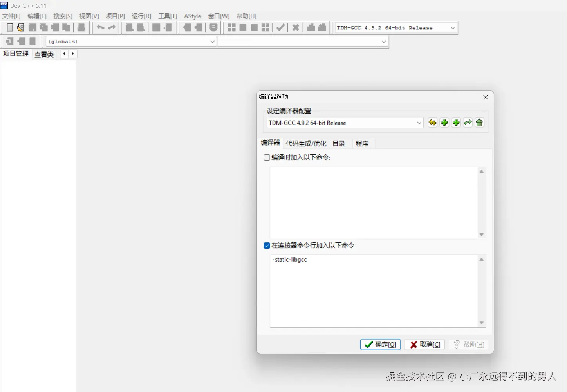This screenshot has width=567, height=392.
Task: Open the 帮助[H] menu
Action: pyautogui.click(x=246, y=16)
